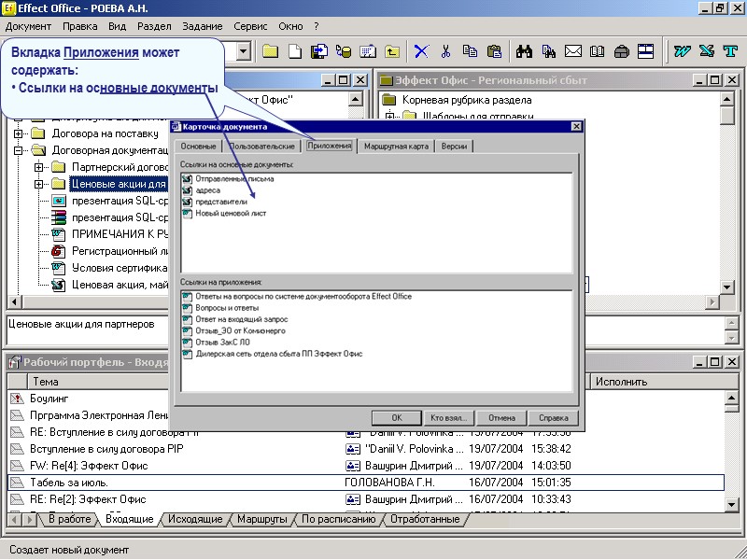Open the briefcase portfolio icon

click(x=622, y=51)
